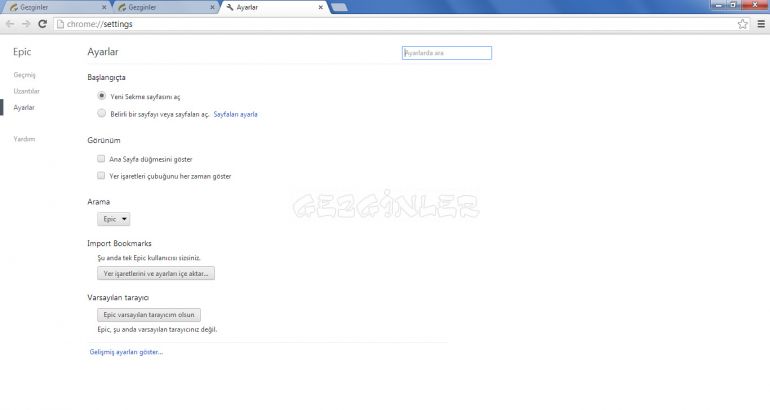
Task: Select Ayarlar in the sidebar
Action: coord(24,108)
